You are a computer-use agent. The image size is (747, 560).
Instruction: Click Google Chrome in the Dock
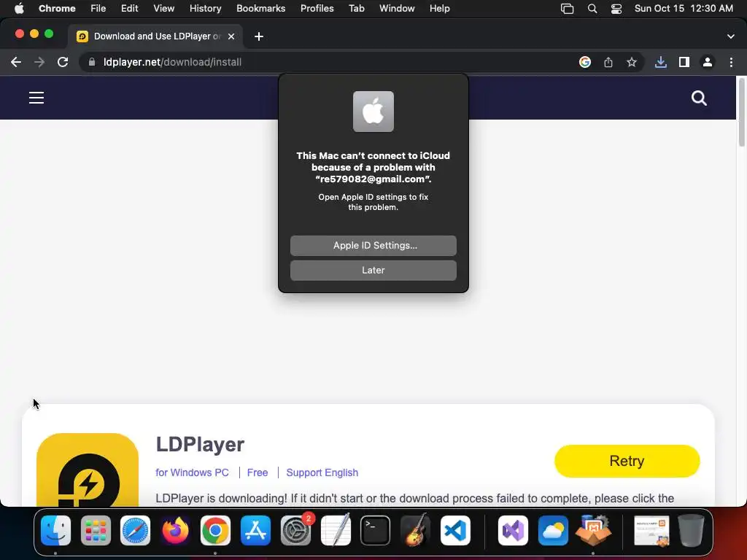click(215, 531)
